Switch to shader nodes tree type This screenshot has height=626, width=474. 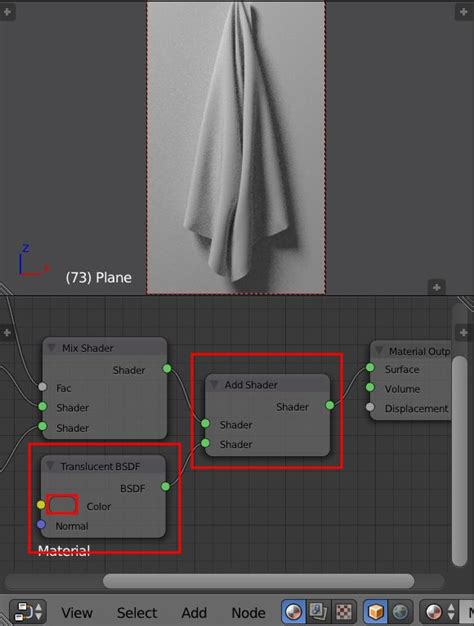[294, 611]
